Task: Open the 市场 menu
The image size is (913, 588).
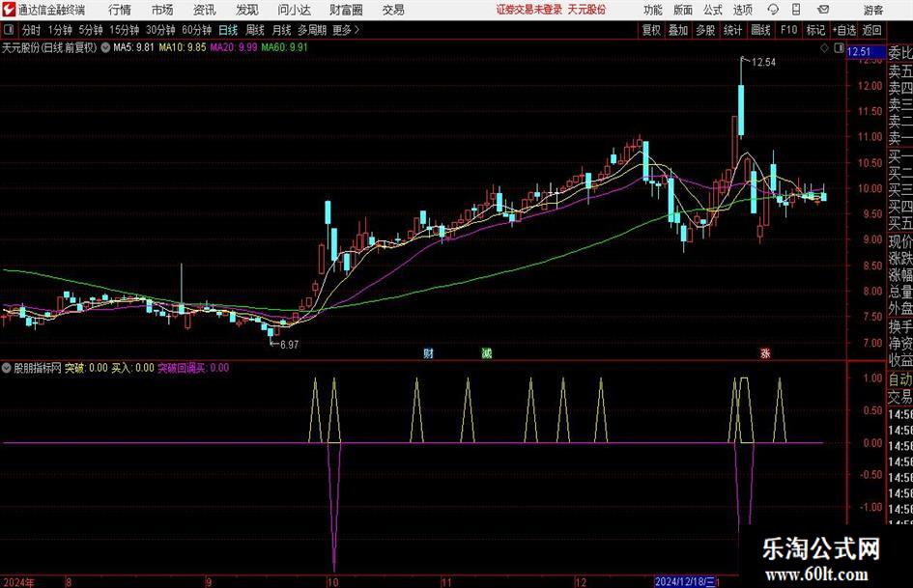Action: point(162,10)
